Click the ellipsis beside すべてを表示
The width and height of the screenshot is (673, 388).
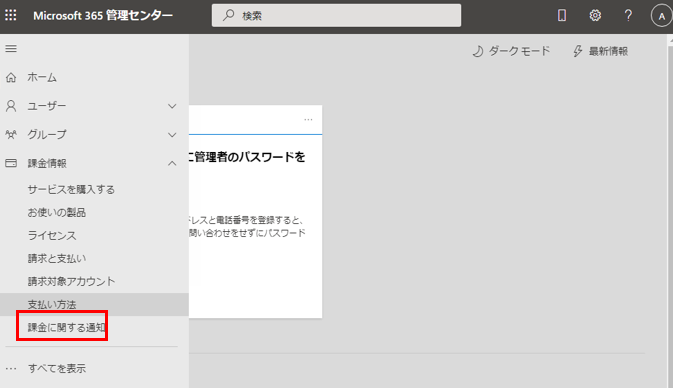click(x=11, y=369)
